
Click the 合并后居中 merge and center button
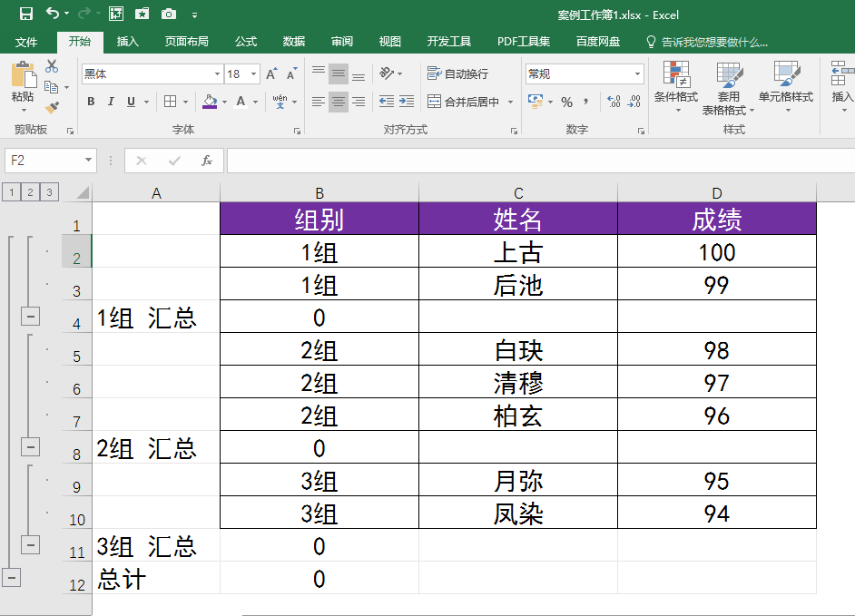464,102
